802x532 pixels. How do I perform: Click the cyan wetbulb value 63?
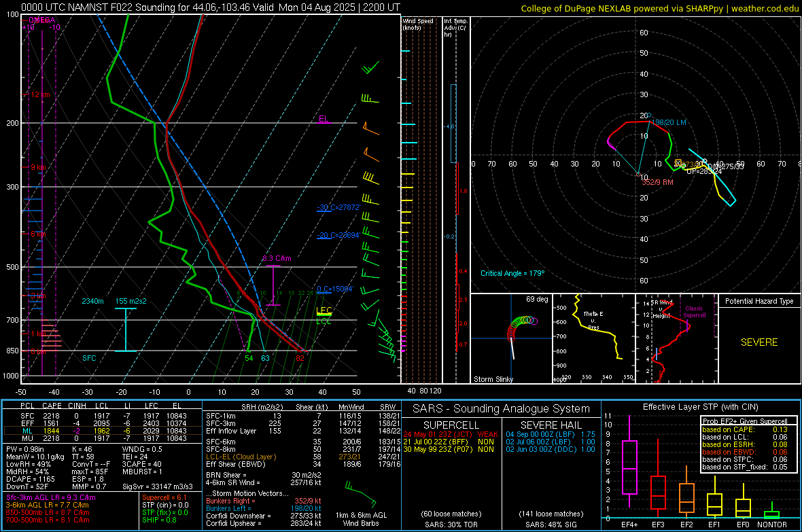point(265,358)
